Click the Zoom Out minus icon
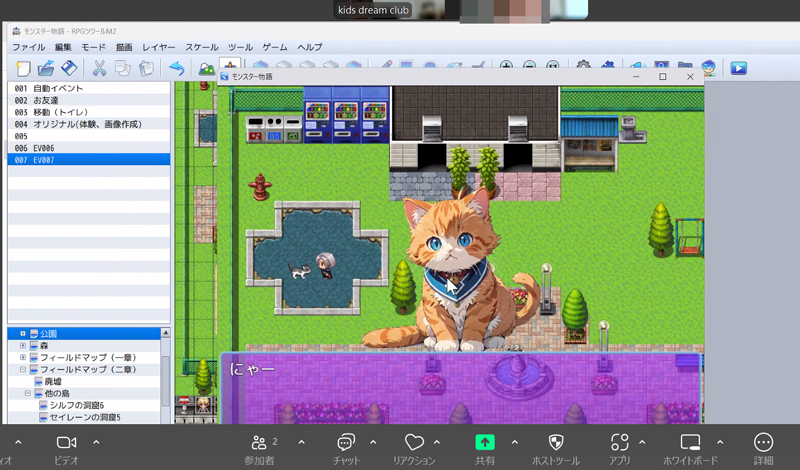 [530, 64]
